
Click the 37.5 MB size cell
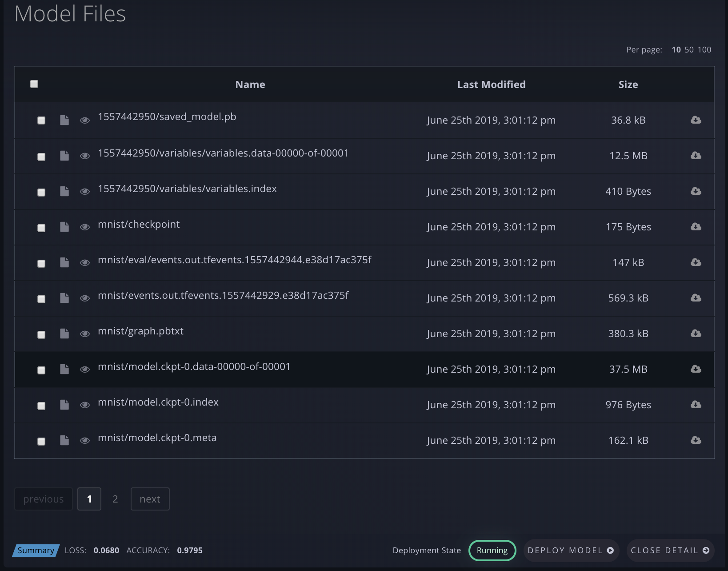(x=628, y=369)
